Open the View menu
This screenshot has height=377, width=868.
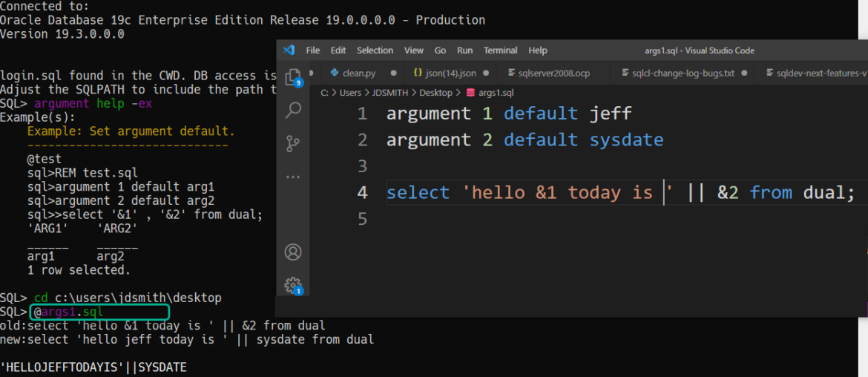click(x=413, y=50)
